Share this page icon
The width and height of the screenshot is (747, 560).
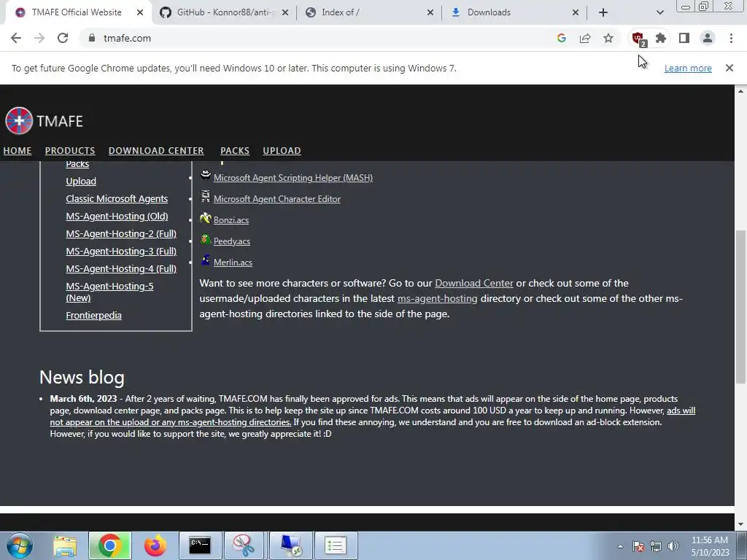(584, 38)
